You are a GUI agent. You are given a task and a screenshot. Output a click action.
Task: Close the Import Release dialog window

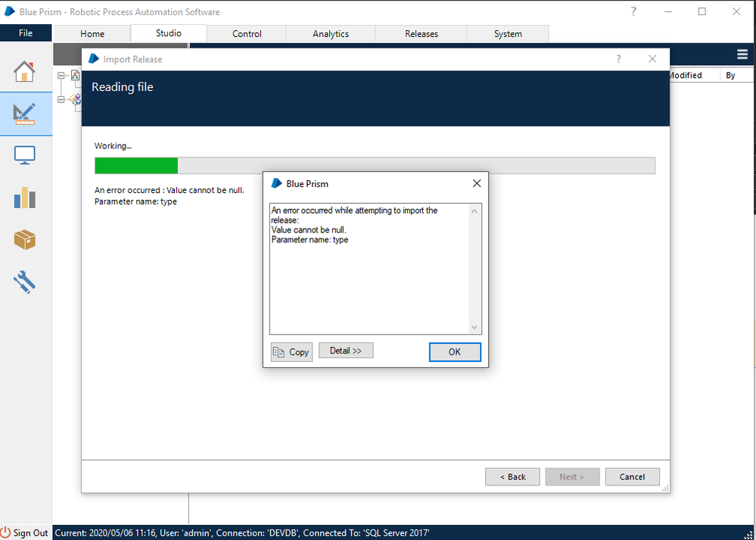tap(652, 59)
